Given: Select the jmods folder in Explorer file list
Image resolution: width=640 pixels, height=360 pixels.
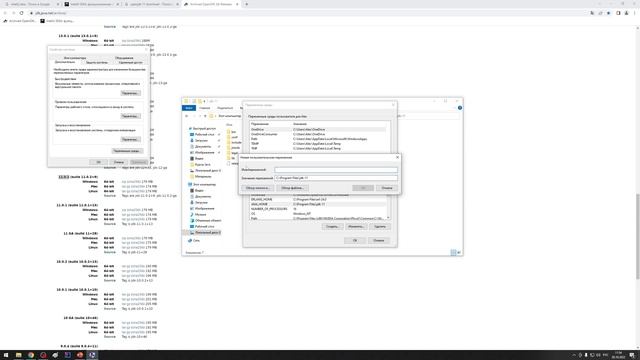Looking at the screenshot, I should click(x=233, y=148).
